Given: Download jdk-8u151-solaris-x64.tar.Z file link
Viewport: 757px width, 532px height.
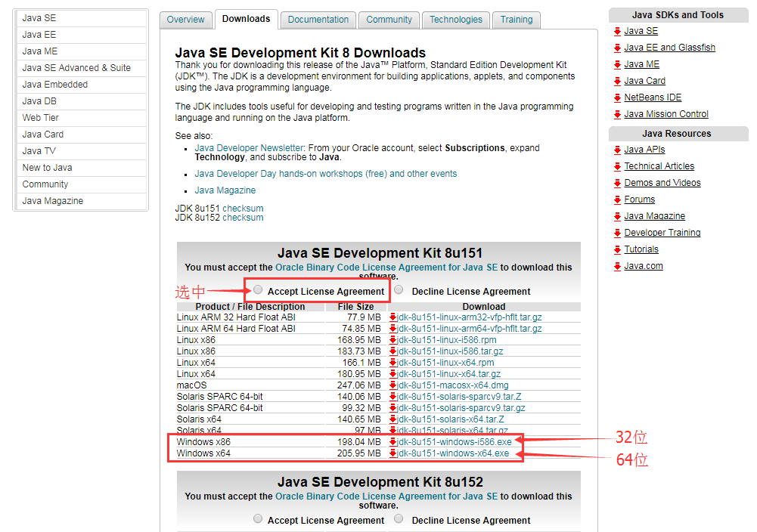Looking at the screenshot, I should tap(451, 419).
